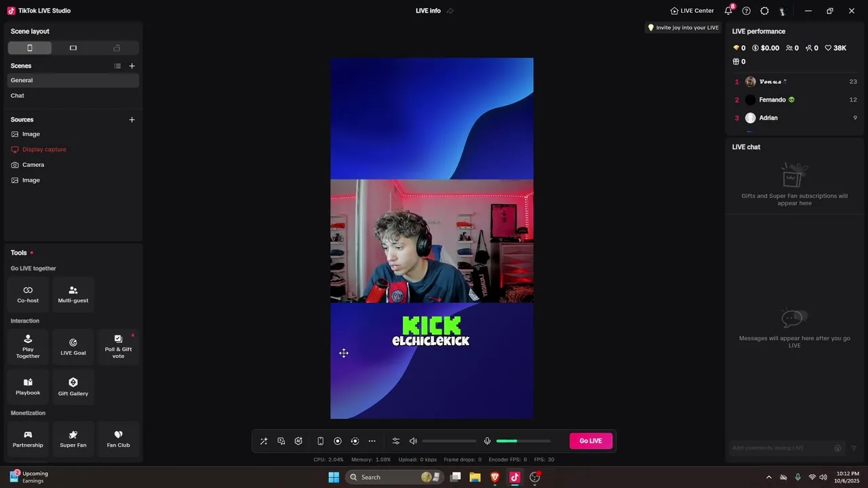Open the Playbook tool
868x488 pixels.
28,387
